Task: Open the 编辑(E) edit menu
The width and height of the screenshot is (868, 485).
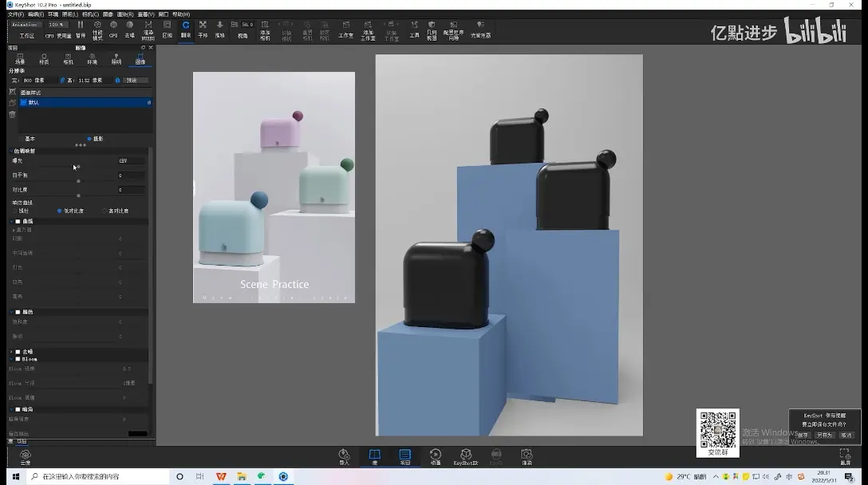Action: 35,14
